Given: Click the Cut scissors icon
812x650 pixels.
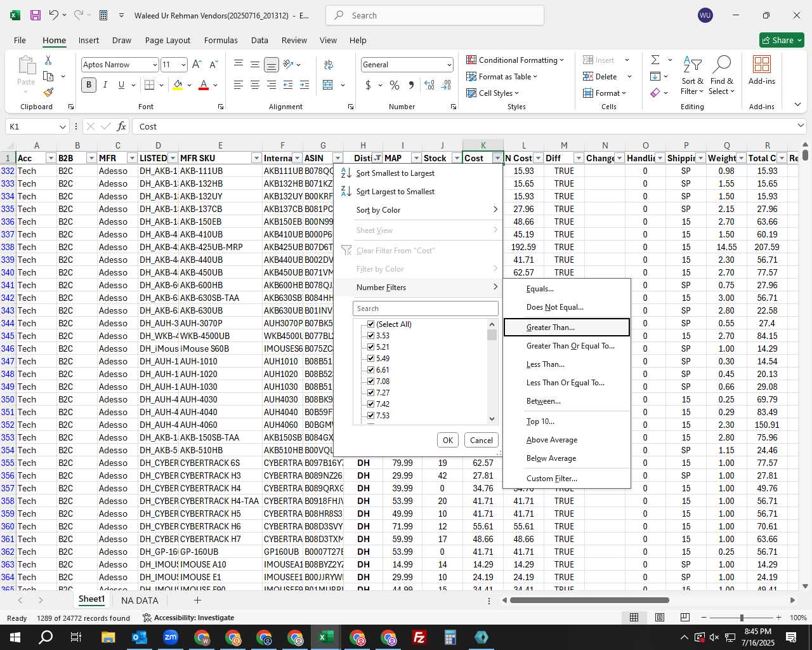Looking at the screenshot, I should (48, 60).
